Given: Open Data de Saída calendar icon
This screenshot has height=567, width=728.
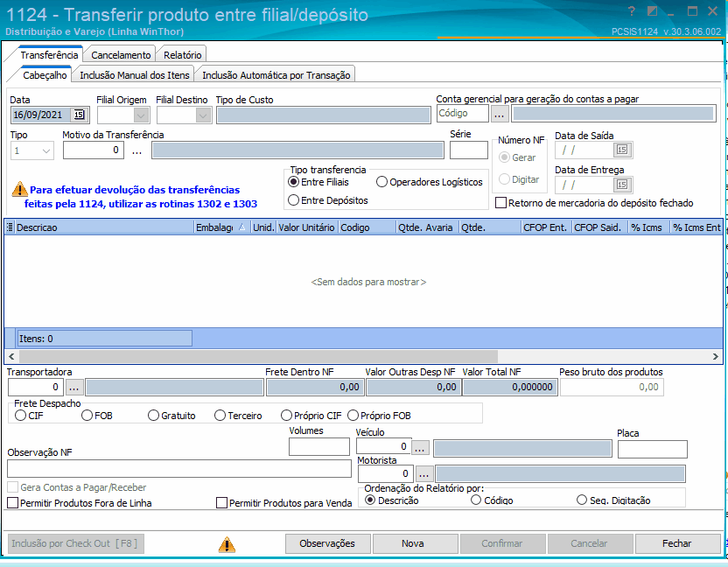Looking at the screenshot, I should 622,150.
